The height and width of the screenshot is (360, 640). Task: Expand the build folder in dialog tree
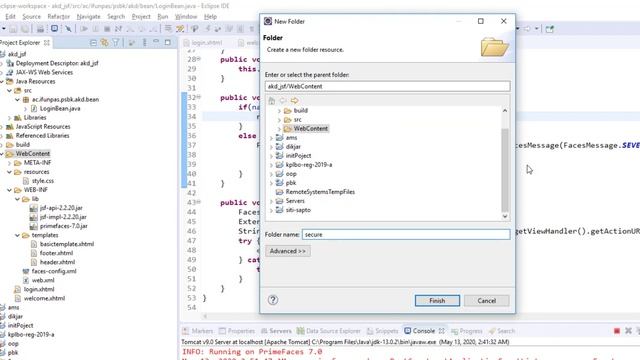[280, 111]
